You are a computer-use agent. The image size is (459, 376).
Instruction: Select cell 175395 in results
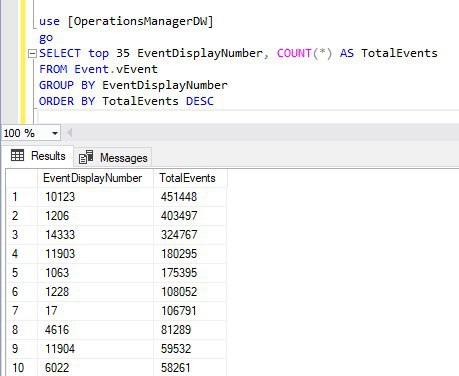190,273
